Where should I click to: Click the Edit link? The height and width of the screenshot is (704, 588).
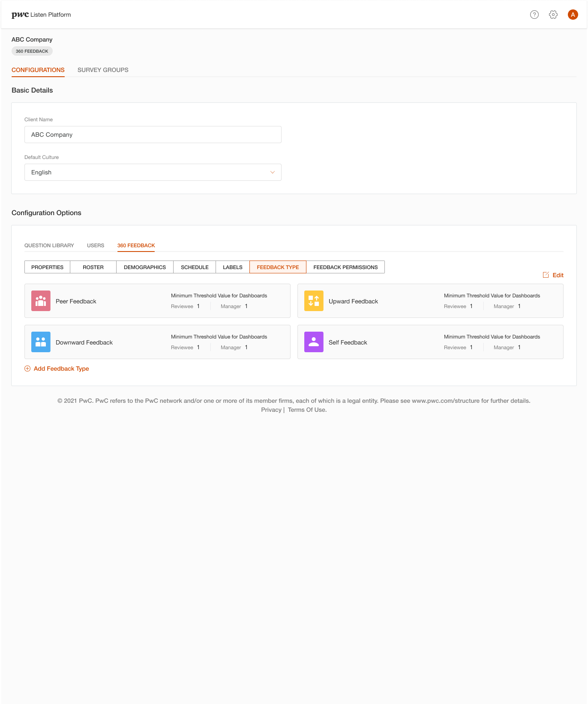pyautogui.click(x=558, y=275)
